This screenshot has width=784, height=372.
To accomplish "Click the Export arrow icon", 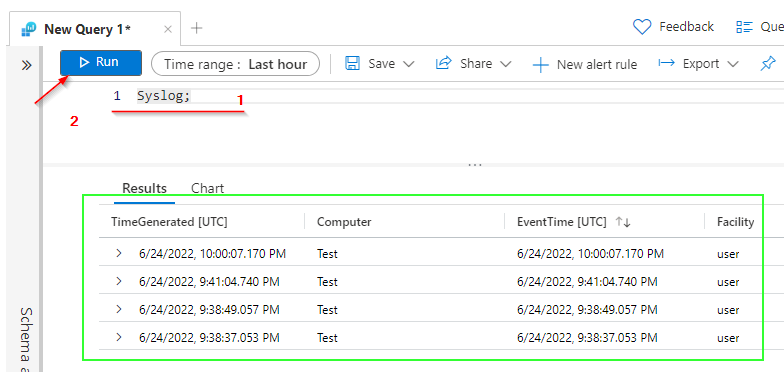I will [666, 63].
